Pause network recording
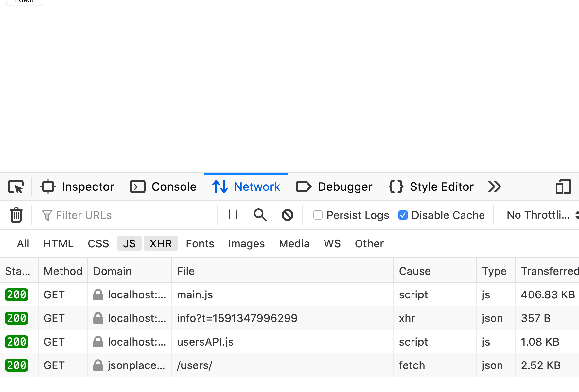This screenshot has width=579, height=392. click(233, 215)
